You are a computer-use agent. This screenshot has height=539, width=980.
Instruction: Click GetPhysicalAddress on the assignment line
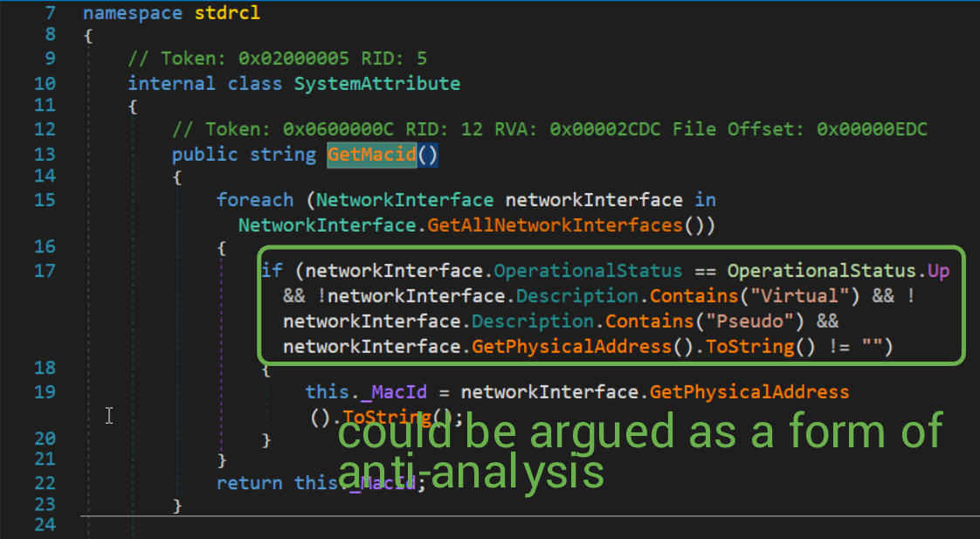749,392
